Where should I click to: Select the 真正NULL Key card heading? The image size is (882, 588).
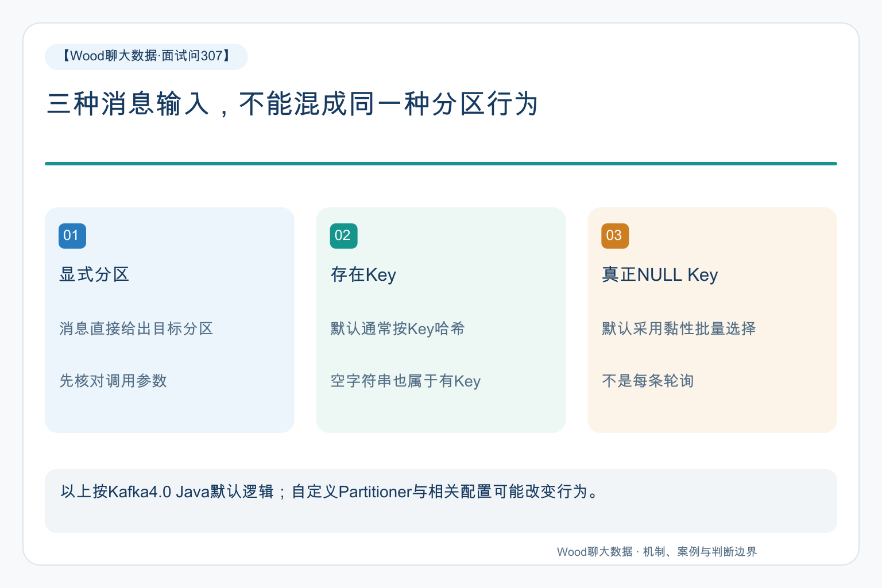[x=660, y=274]
